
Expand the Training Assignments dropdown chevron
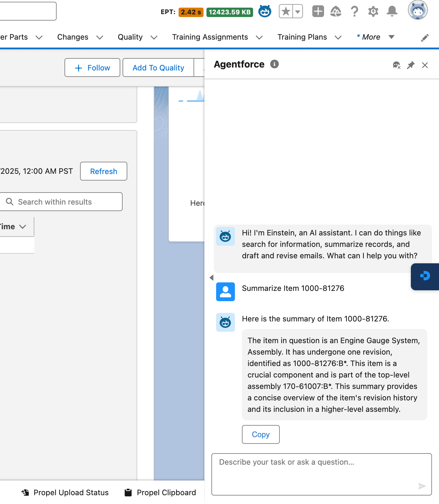coord(259,37)
